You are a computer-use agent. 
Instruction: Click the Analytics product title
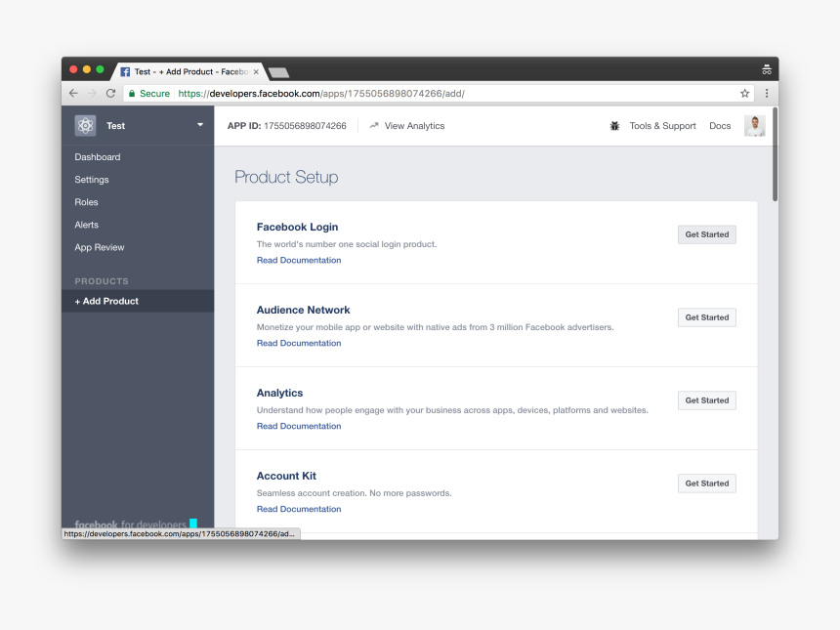279,394
